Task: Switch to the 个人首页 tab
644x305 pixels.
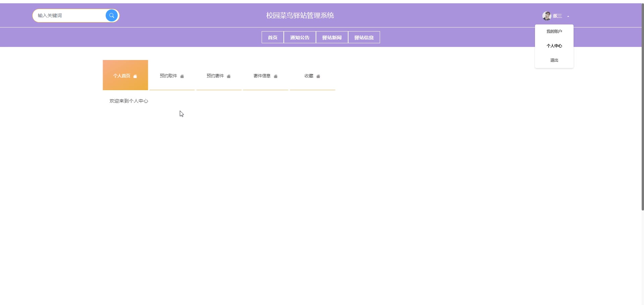Action: (x=125, y=75)
